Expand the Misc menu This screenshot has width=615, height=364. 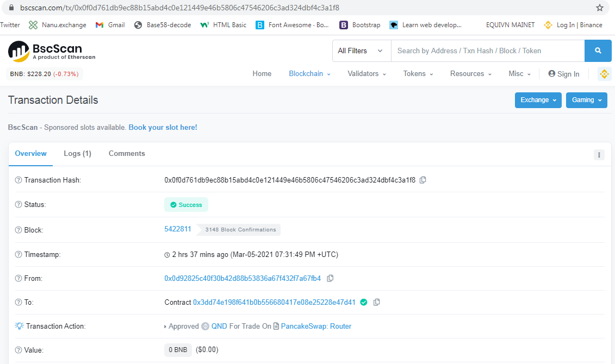pos(520,74)
